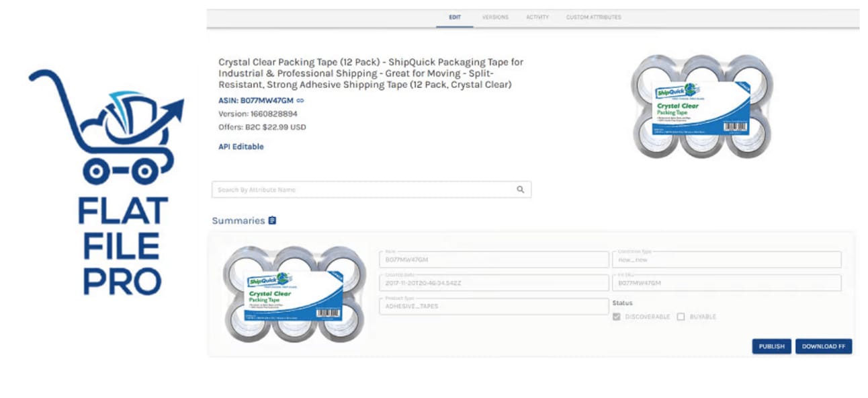Click the Asin field in Summaries
This screenshot has height=398, width=868.
[x=494, y=260]
